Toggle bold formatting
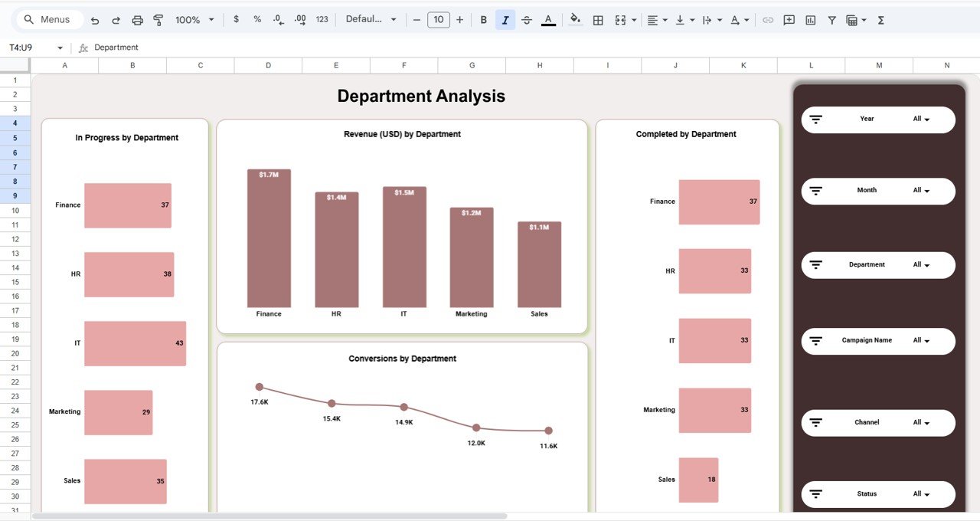 483,20
